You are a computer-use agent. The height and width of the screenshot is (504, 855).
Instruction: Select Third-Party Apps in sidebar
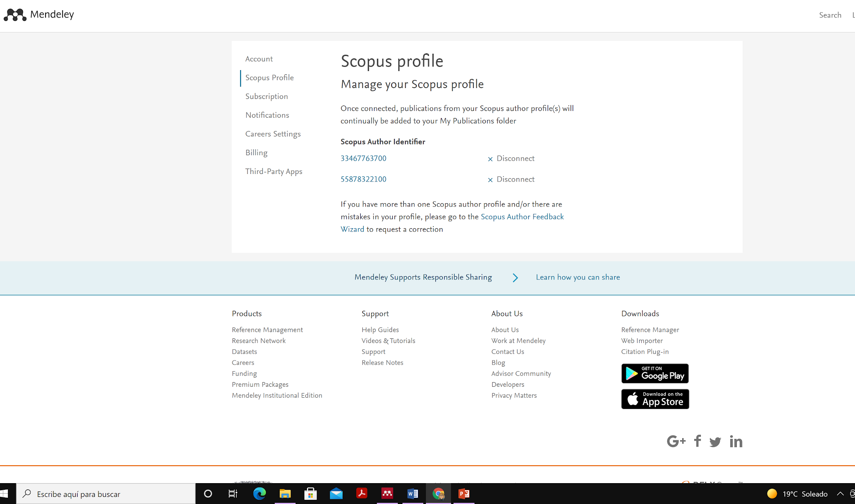pyautogui.click(x=273, y=171)
